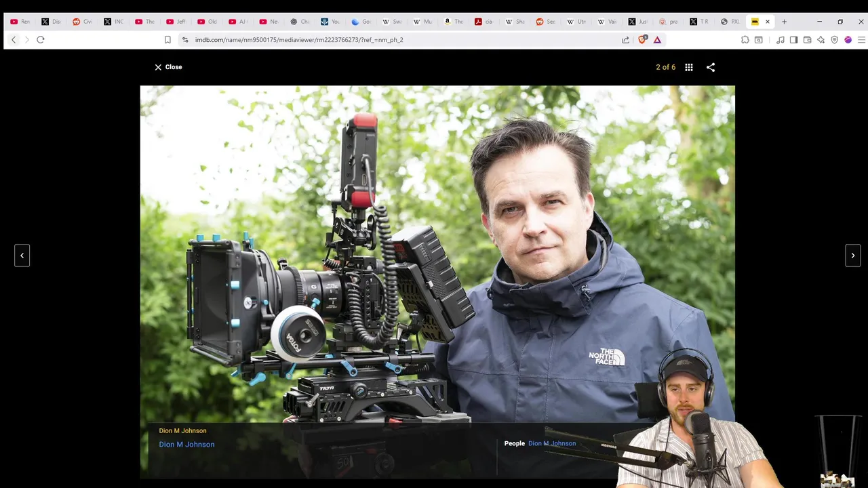This screenshot has width=868, height=488.
Task: Switch to the first YouTube 'Ren' tab
Action: coord(20,22)
